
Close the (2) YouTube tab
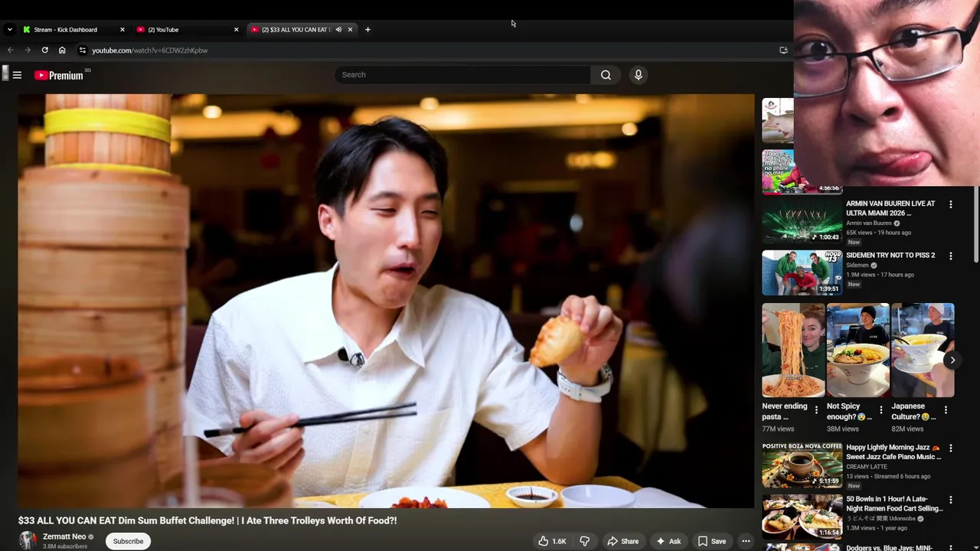point(236,30)
